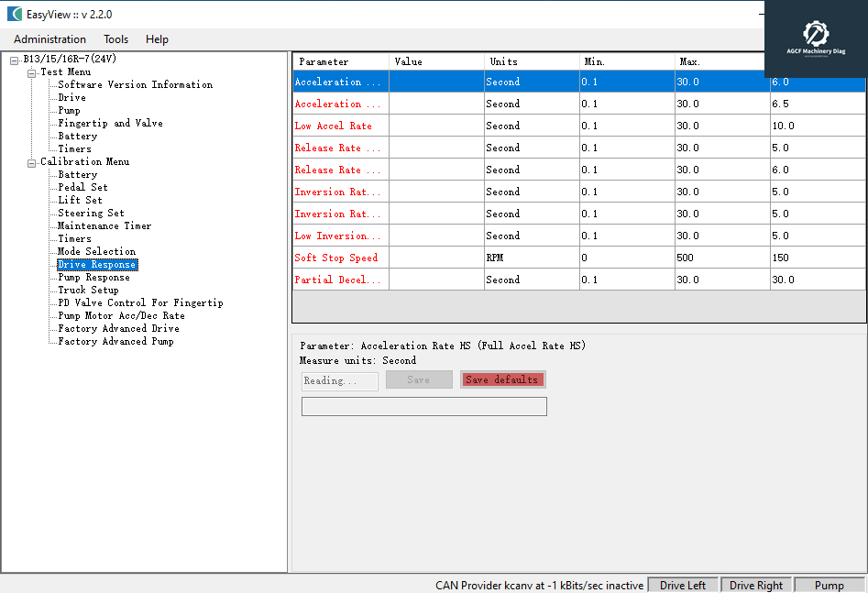Click the Reading value input field
868x593 pixels.
click(x=339, y=381)
